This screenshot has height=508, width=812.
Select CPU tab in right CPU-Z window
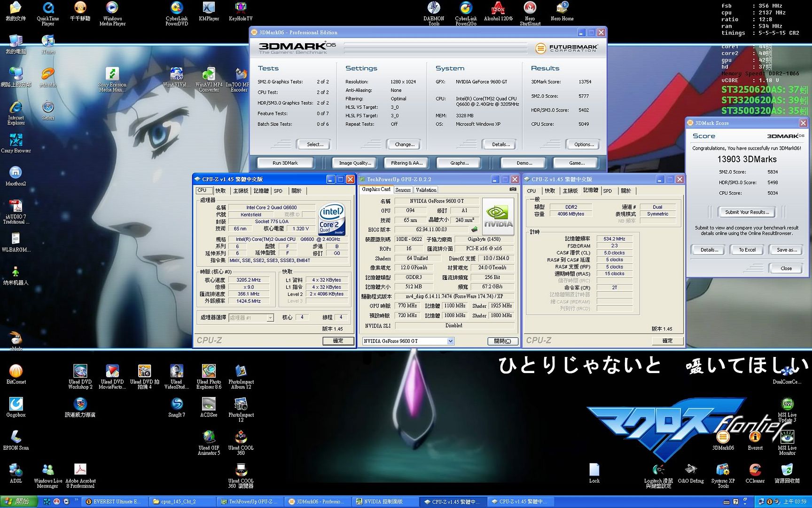531,190
